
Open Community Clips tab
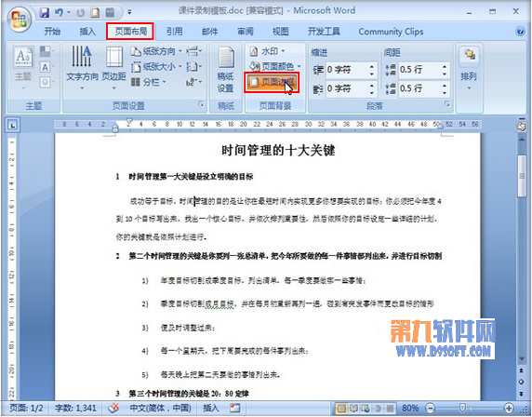pyautogui.click(x=391, y=32)
